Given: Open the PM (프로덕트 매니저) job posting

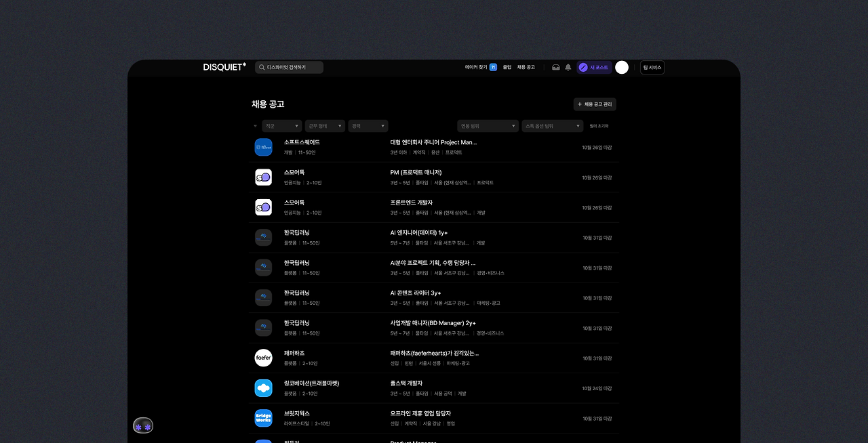Looking at the screenshot, I should (416, 172).
